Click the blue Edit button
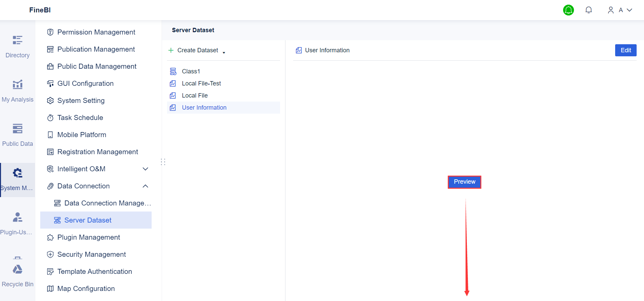 626,50
